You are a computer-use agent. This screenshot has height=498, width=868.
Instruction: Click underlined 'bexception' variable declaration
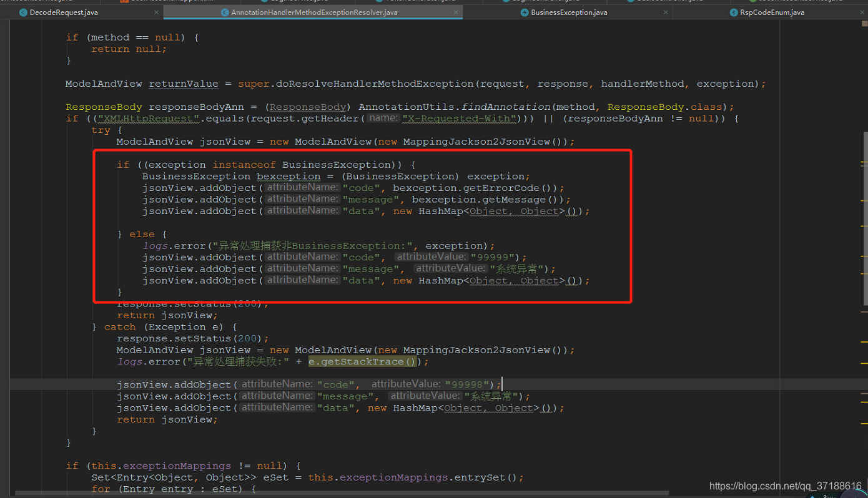(x=289, y=176)
